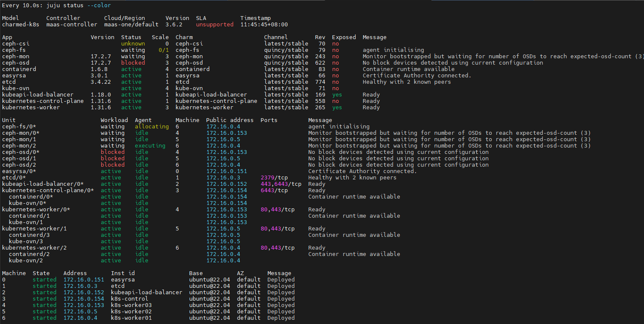Click the yellow 'unknown' status of ceph-csi
644x324 pixels.
tap(133, 43)
